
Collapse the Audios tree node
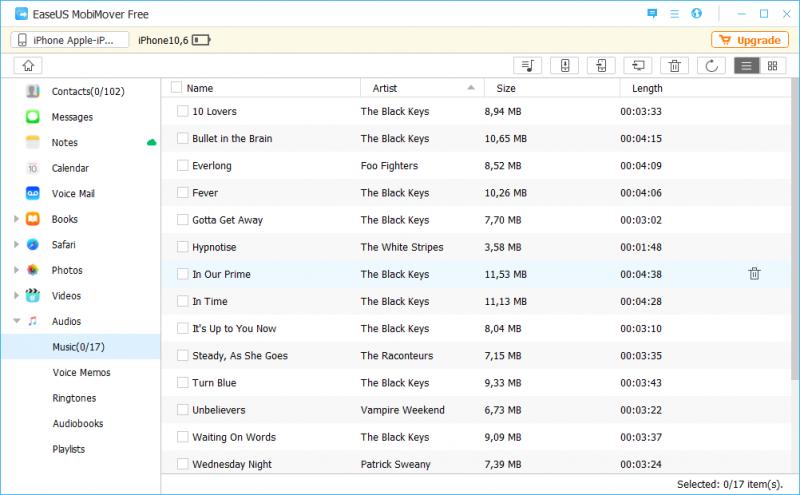[16, 321]
